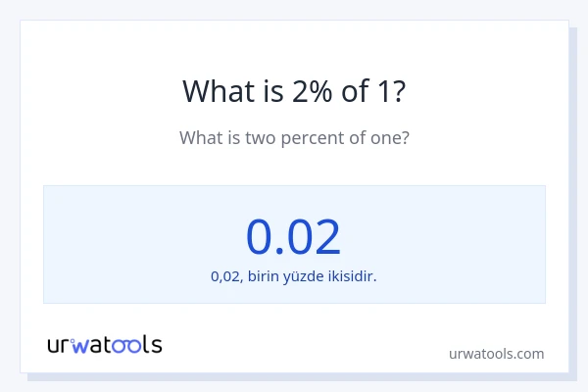Click the large 0.02 result
The image size is (588, 392).
click(x=293, y=236)
